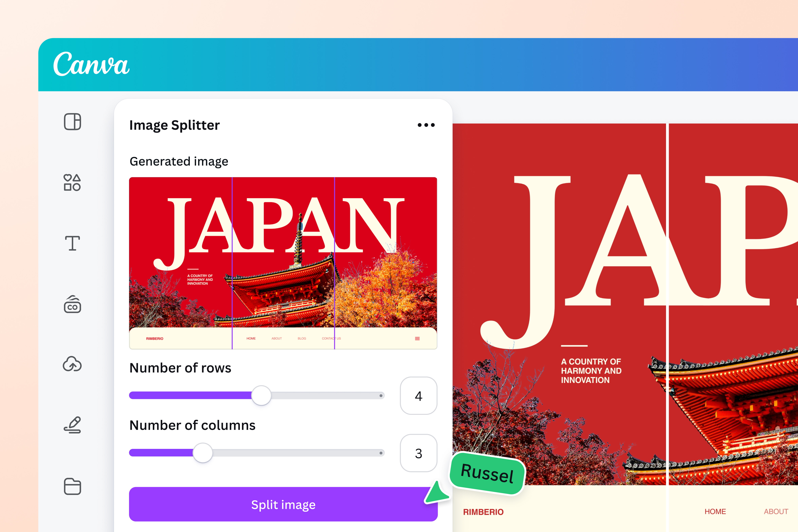This screenshot has width=798, height=532.
Task: Select the Draw pen sidebar icon
Action: tap(72, 425)
